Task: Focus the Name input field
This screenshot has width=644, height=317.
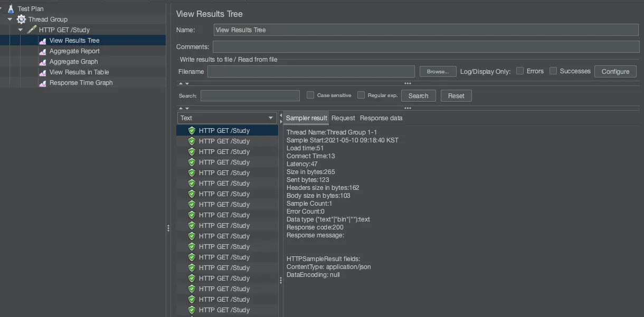Action: 426,30
